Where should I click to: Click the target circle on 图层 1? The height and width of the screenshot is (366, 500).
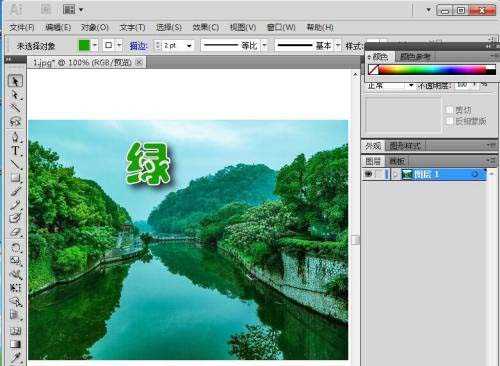tap(475, 174)
